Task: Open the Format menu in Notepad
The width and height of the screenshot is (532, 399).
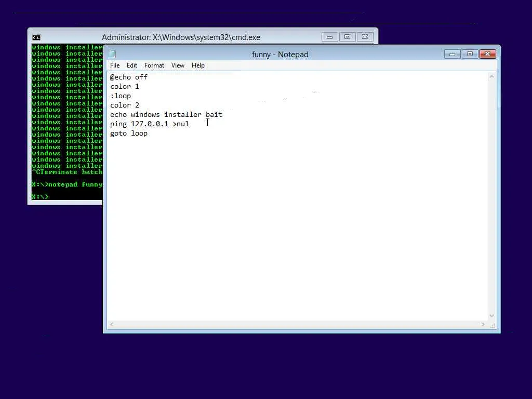Action: (154, 65)
